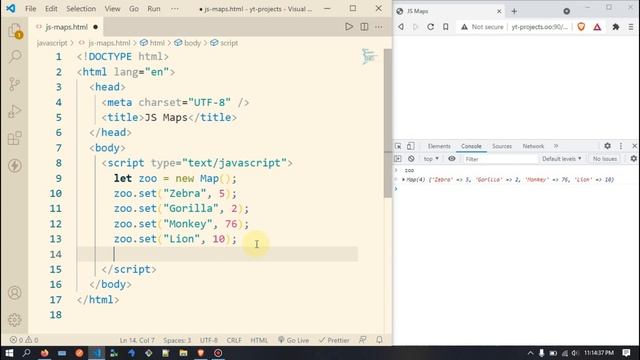Click the browser Forward button
The height and width of the screenshot is (360, 640).
pos(416,27)
